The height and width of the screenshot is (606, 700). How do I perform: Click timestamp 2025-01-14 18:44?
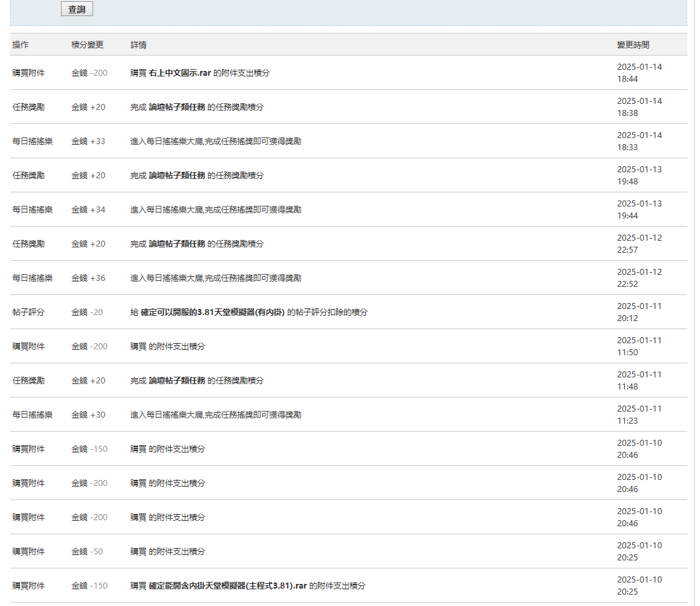coord(639,73)
